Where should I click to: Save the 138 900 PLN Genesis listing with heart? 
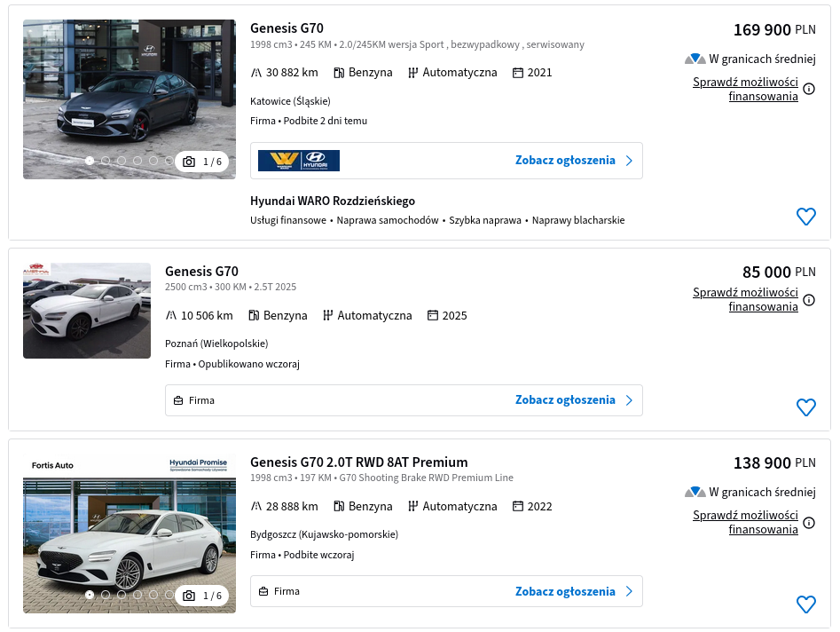point(805,604)
